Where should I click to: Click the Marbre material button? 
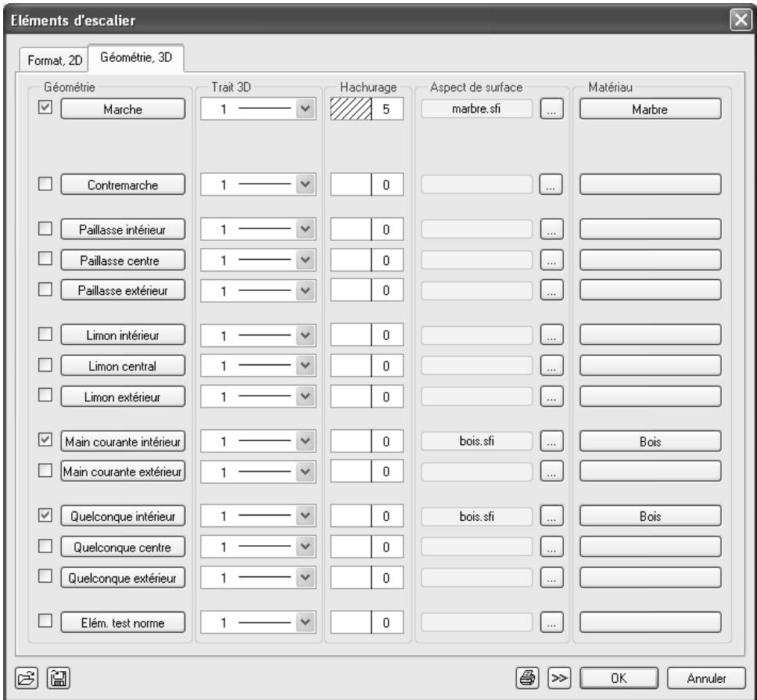[651, 109]
